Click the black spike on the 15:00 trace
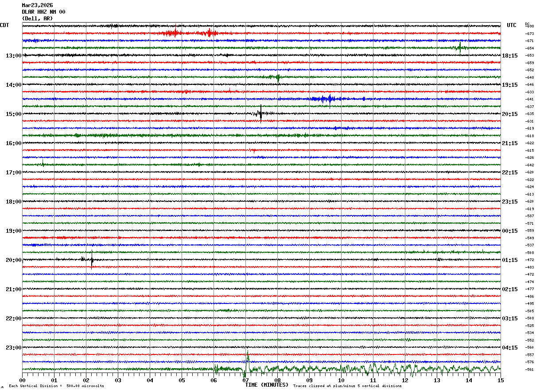536x392 pixels. (x=261, y=113)
